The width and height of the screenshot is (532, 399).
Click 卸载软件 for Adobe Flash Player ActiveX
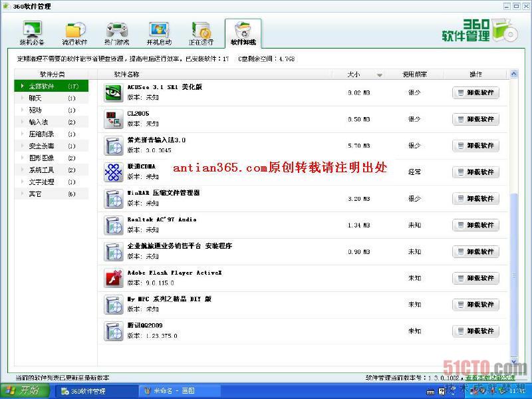tap(475, 278)
